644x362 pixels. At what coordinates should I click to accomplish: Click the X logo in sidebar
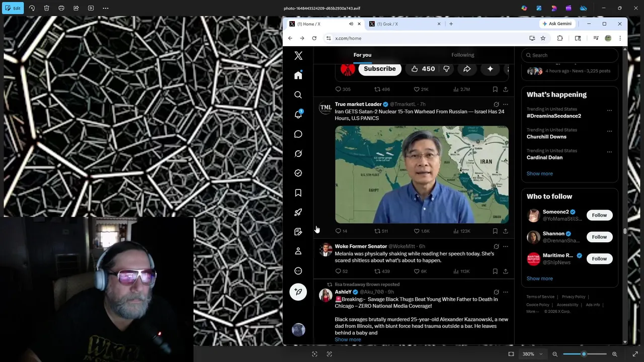coord(298,56)
